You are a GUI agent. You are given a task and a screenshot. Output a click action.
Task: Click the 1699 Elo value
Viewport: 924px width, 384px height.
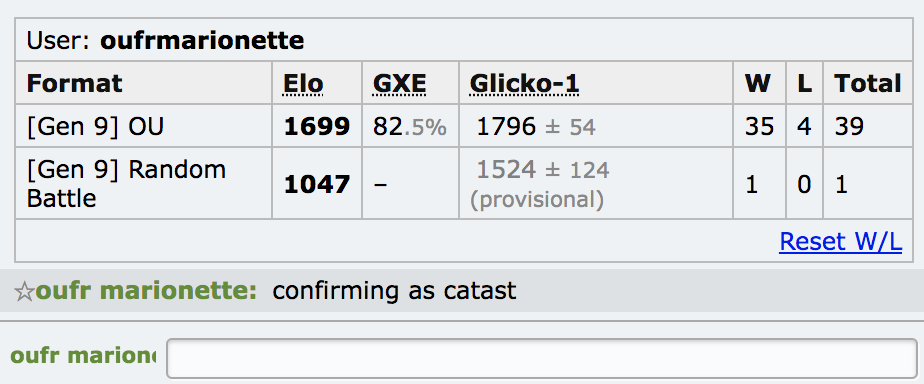(317, 126)
